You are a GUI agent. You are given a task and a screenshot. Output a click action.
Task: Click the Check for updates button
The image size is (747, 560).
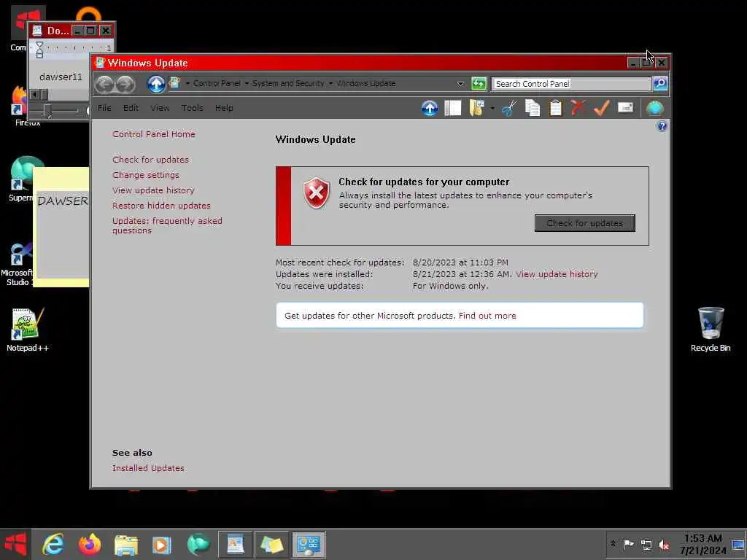(x=584, y=223)
